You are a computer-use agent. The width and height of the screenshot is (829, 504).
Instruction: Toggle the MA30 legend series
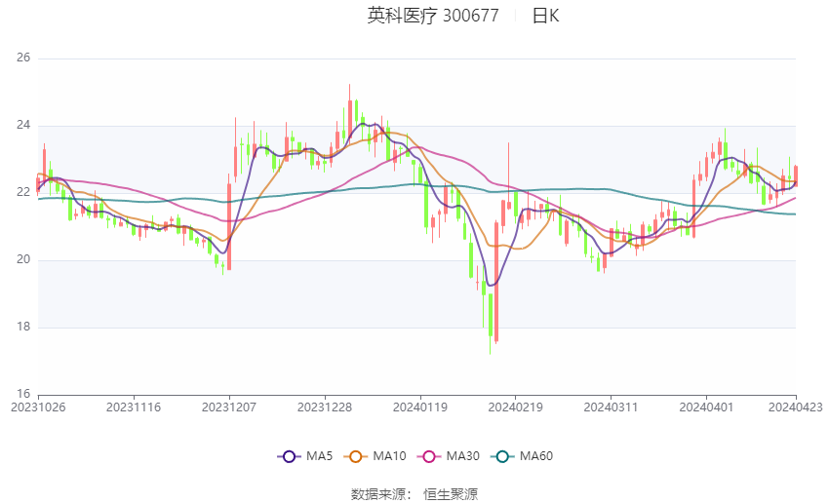point(449,456)
